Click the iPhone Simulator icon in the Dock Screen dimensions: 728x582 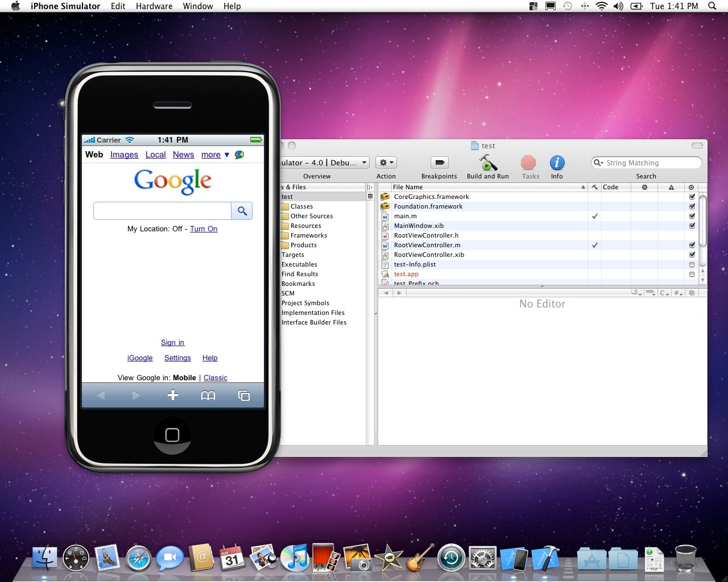514,558
